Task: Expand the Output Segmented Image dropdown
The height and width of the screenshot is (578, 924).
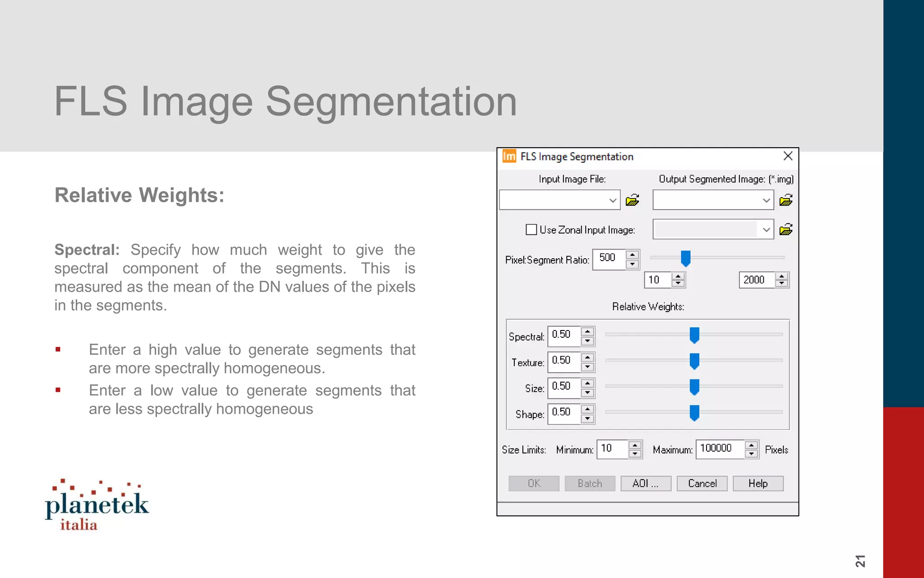Action: pyautogui.click(x=766, y=200)
